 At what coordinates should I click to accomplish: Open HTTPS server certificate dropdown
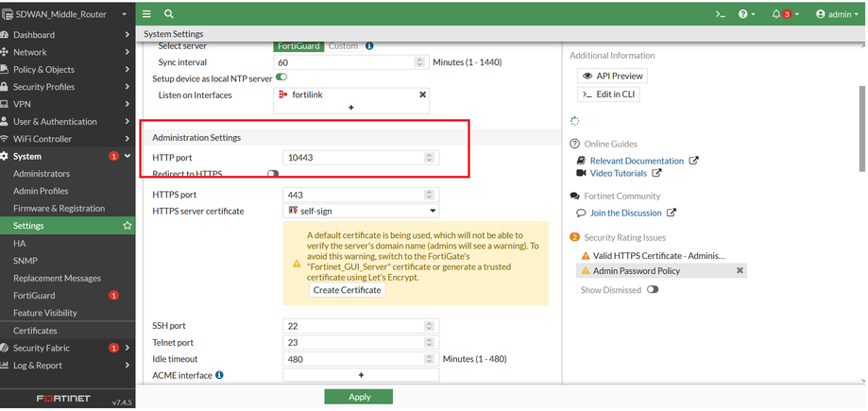coord(361,211)
